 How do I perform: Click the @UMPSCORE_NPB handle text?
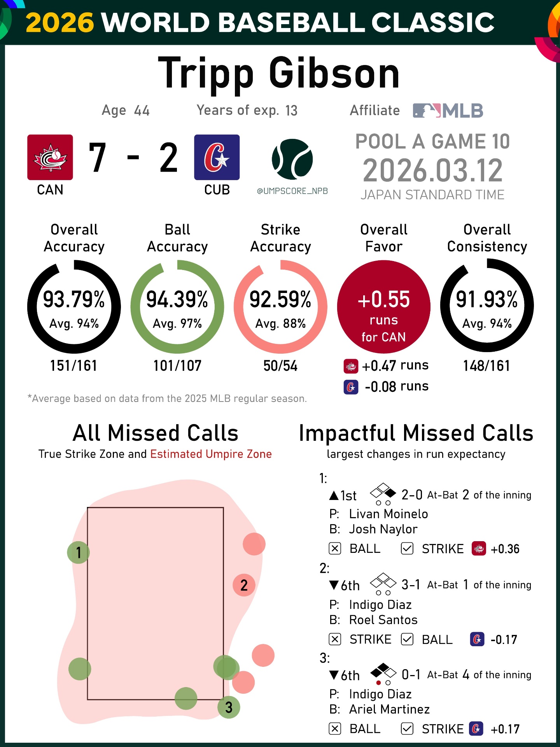point(292,191)
